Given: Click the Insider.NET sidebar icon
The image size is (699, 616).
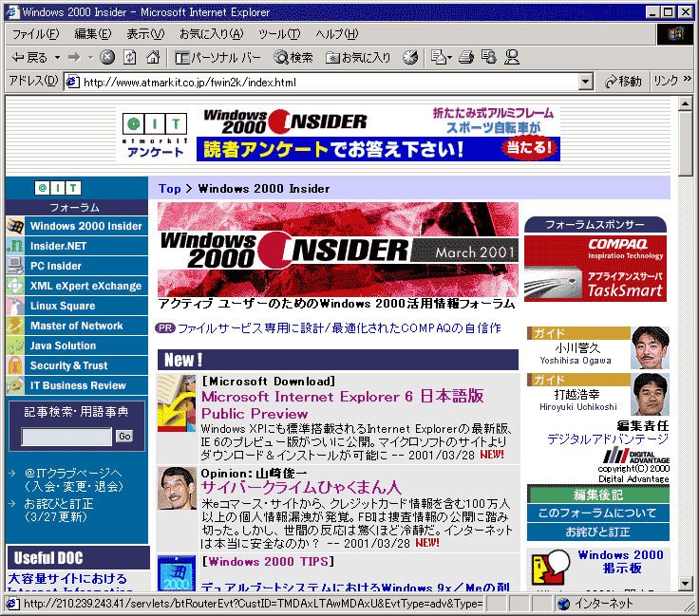Looking at the screenshot, I should tap(15, 246).
